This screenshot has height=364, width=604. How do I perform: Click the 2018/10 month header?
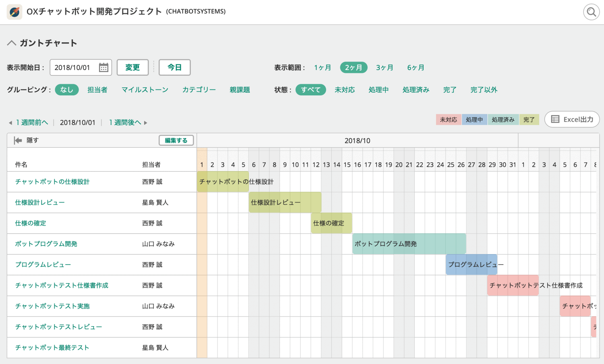(358, 141)
